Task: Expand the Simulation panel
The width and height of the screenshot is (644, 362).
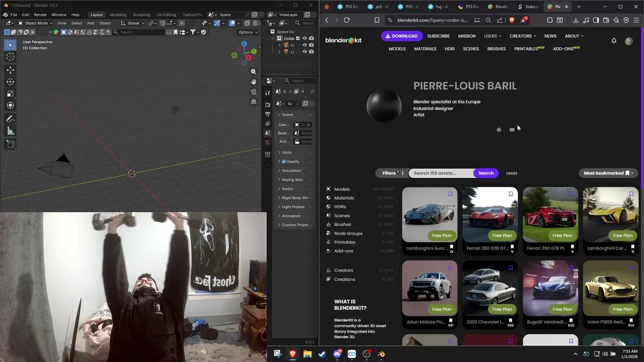Action: coord(295,170)
